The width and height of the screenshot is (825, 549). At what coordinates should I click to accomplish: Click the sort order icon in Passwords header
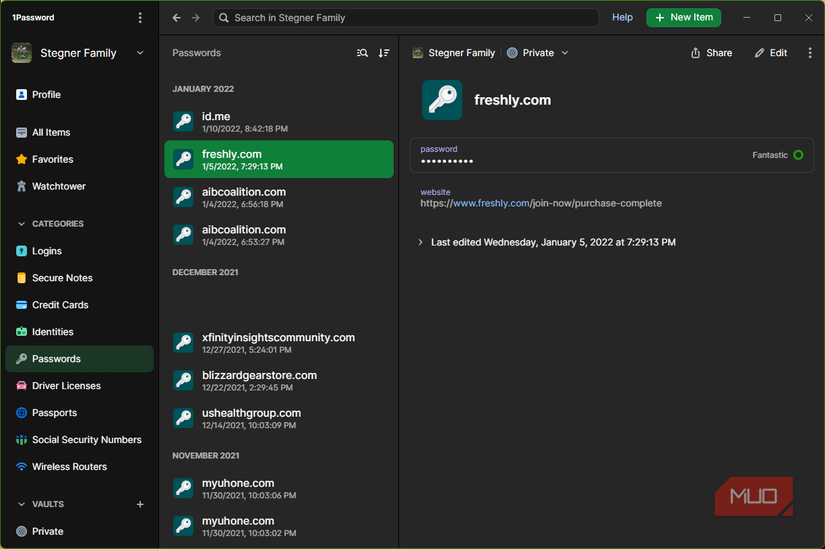click(x=384, y=53)
